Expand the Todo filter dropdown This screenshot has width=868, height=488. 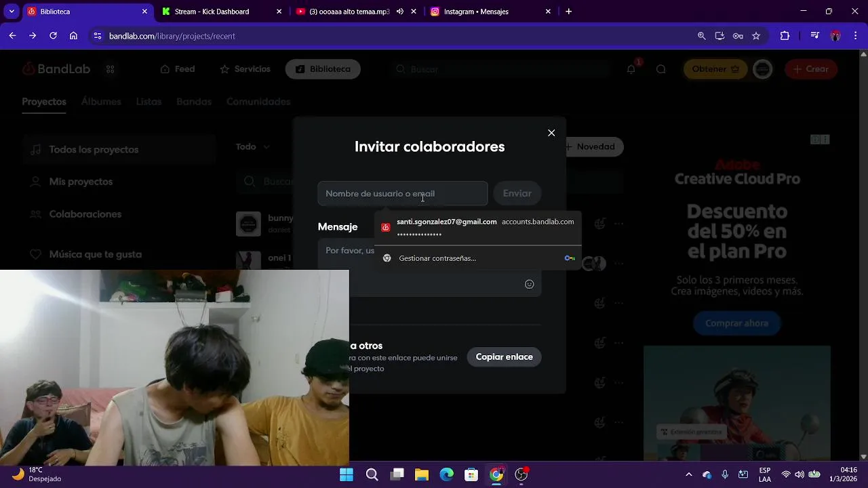[x=252, y=146]
